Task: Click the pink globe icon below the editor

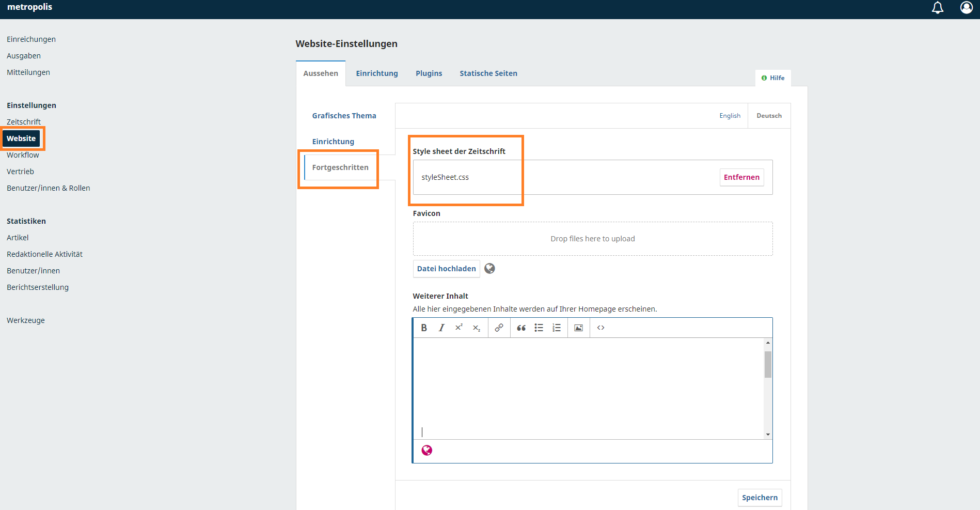Action: (x=427, y=451)
